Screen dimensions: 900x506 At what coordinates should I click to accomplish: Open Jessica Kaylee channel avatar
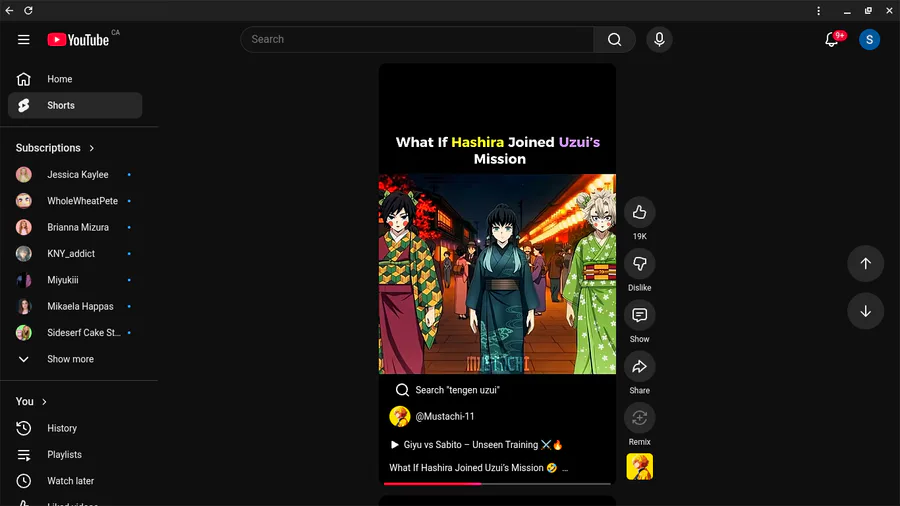click(24, 174)
